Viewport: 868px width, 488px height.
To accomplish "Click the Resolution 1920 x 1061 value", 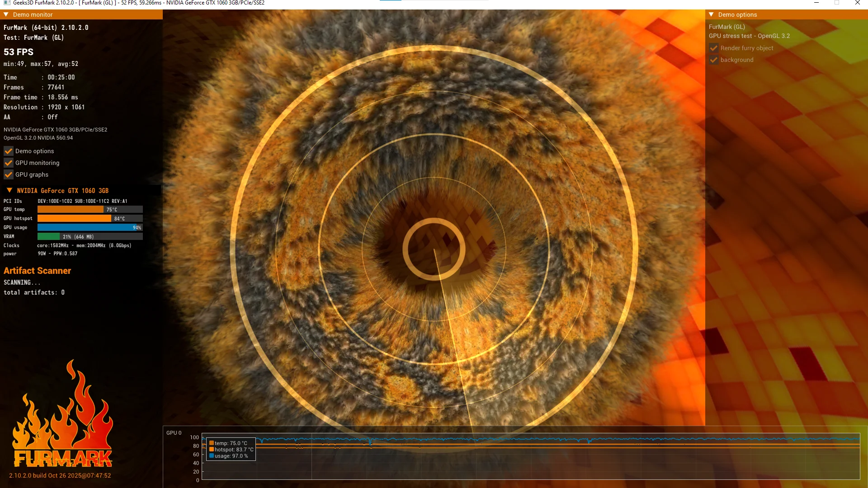I will pos(66,107).
